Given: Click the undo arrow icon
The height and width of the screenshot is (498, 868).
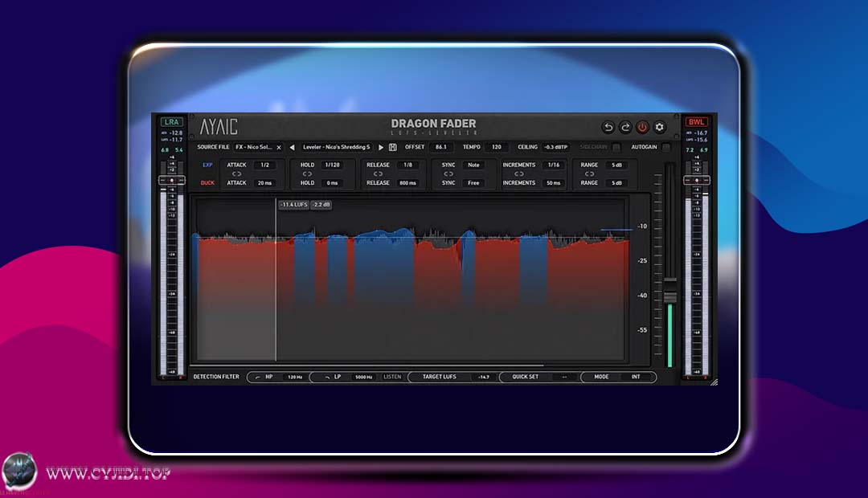Looking at the screenshot, I should coord(608,127).
